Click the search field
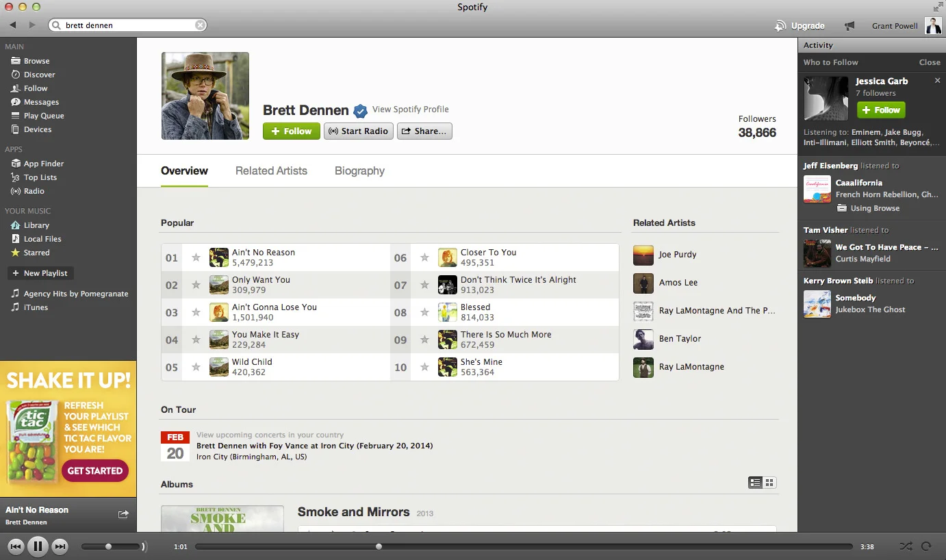 pyautogui.click(x=127, y=25)
